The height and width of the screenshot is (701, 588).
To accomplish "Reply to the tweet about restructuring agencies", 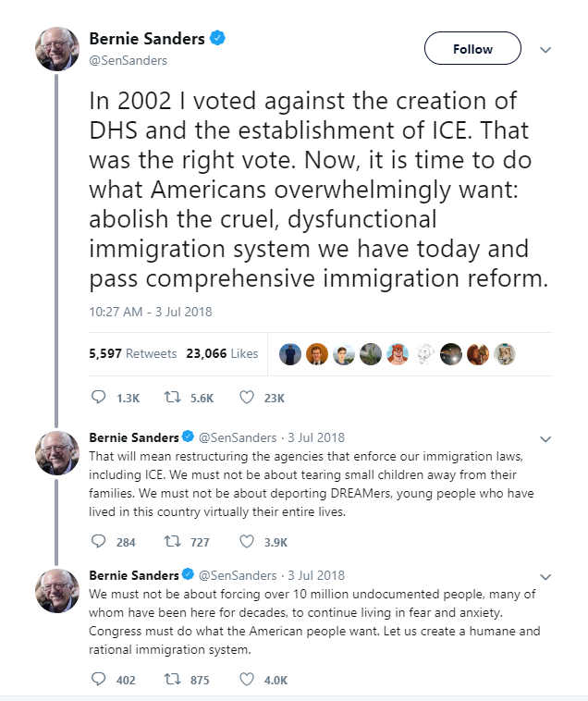I will click(x=98, y=541).
